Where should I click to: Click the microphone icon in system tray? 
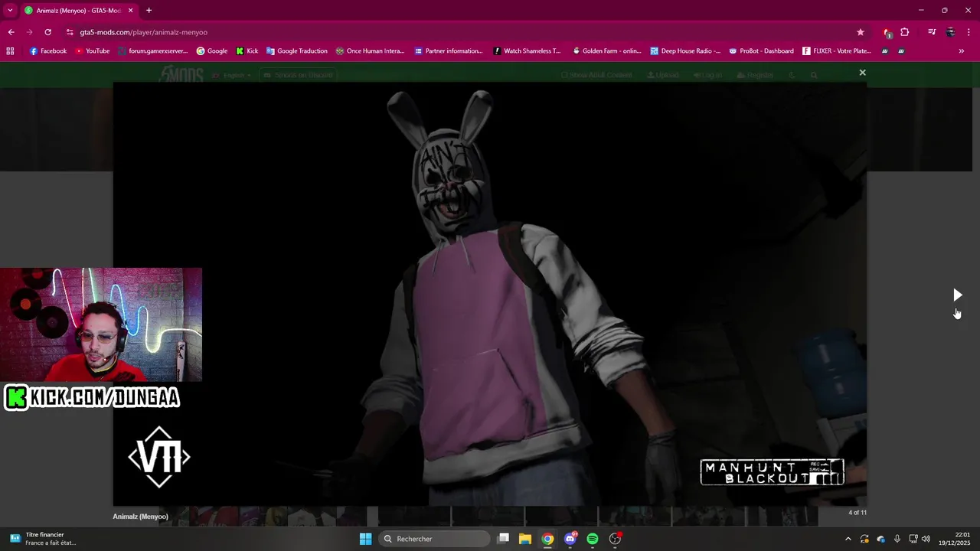click(x=897, y=539)
